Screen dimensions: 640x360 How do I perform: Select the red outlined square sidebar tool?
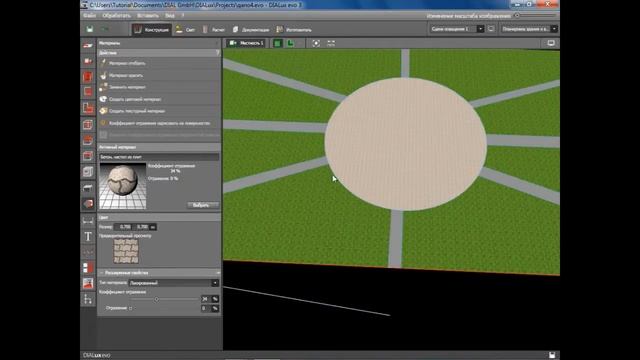(x=88, y=92)
